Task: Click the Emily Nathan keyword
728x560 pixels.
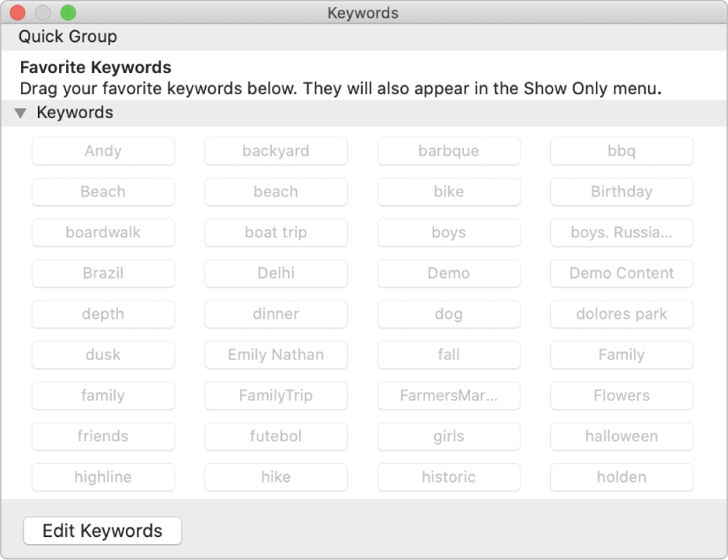Action: coord(276,355)
